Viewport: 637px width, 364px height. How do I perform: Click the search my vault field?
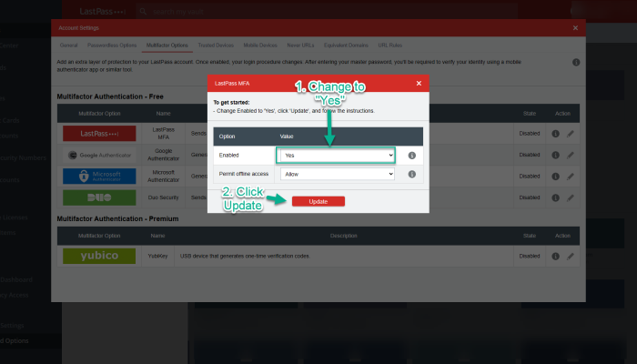point(327,11)
